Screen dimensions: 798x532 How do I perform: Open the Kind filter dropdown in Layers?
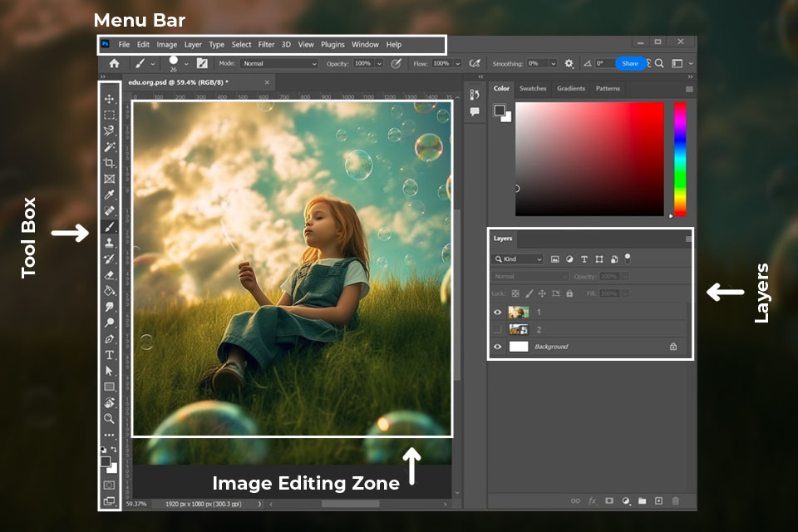point(518,259)
